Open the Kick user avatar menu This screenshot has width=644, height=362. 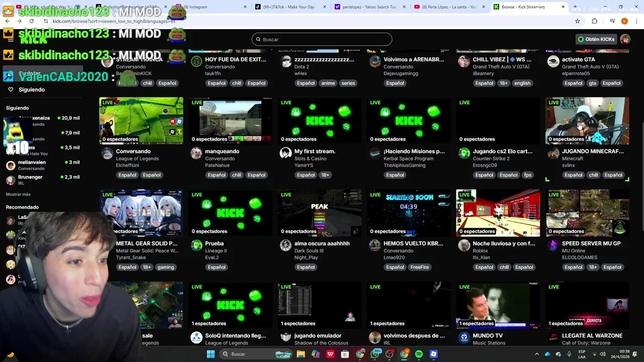(x=625, y=39)
